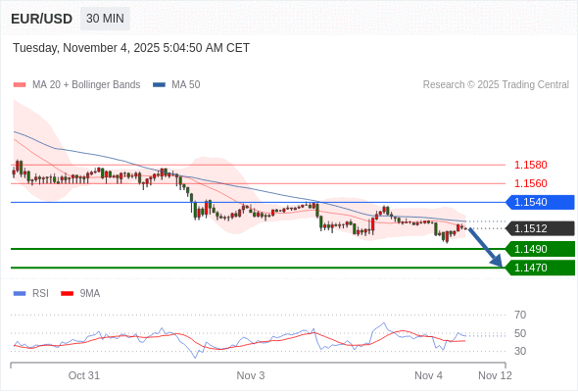Click the 30 MIN timeframe badge
This screenshot has width=578, height=392.
coord(105,19)
